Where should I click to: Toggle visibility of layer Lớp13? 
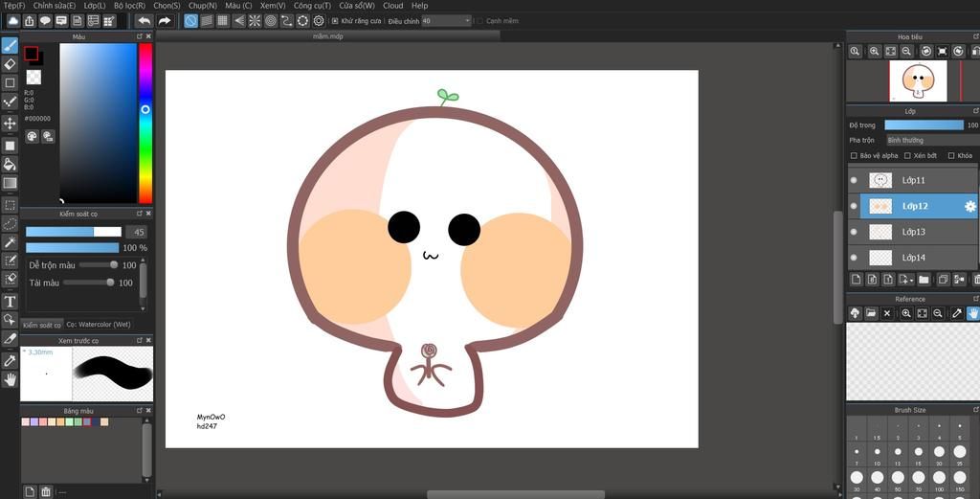tap(854, 232)
